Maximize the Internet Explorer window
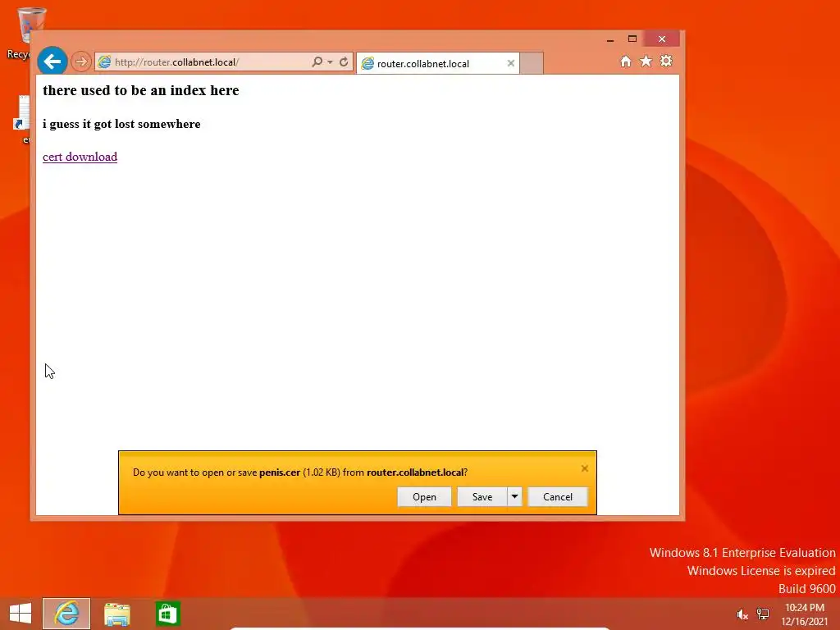 (632, 39)
